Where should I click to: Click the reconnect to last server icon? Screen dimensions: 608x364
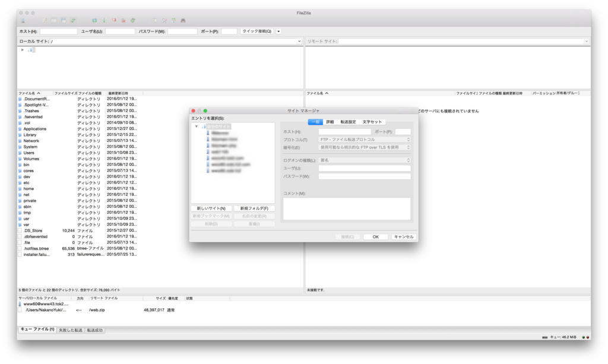pos(133,21)
